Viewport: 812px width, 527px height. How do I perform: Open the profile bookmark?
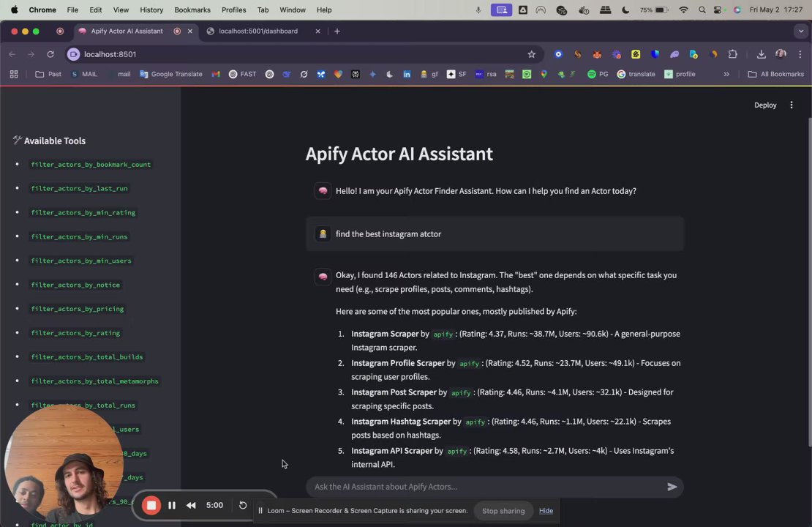click(680, 74)
